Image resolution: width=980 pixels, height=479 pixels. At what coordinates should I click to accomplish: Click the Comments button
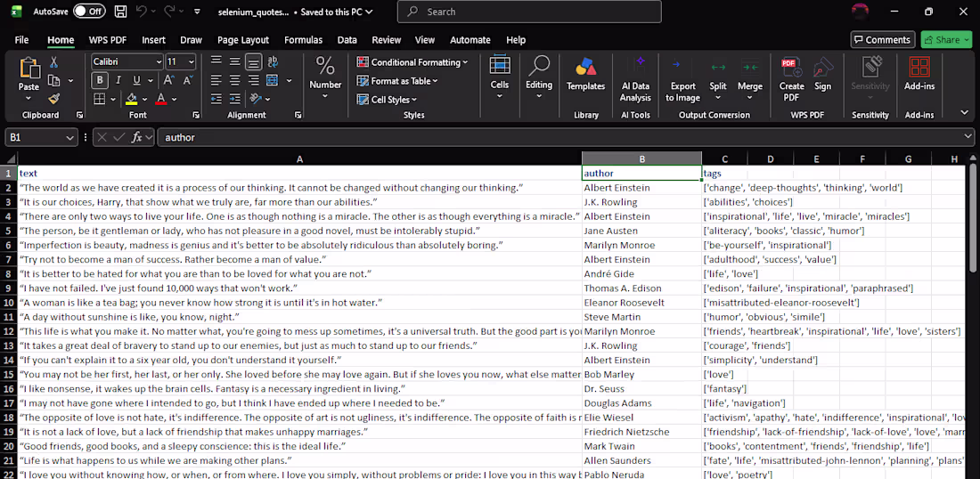click(883, 39)
